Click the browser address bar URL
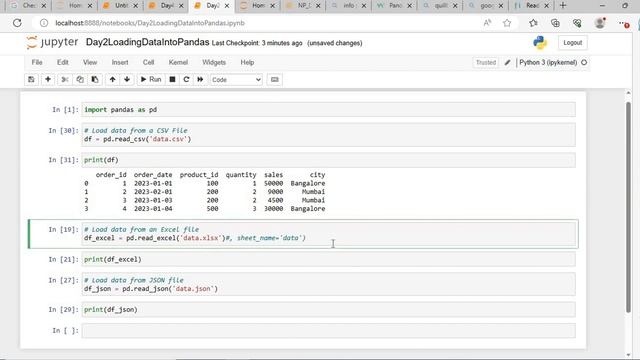 pyautogui.click(x=150, y=23)
